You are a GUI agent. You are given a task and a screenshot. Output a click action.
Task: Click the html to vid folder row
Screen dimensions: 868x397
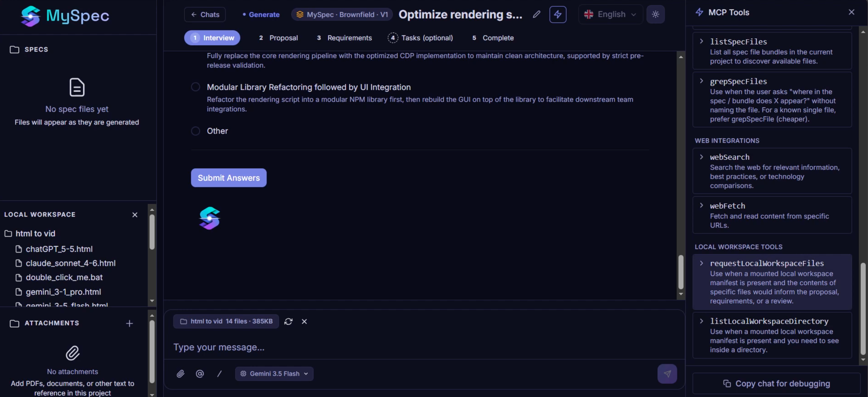point(35,233)
